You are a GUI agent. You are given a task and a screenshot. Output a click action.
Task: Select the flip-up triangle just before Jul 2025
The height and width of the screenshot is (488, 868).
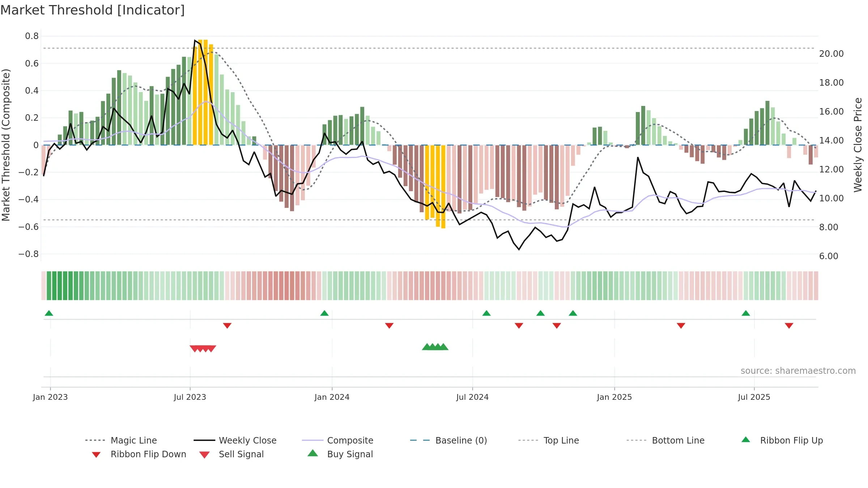pos(746,313)
